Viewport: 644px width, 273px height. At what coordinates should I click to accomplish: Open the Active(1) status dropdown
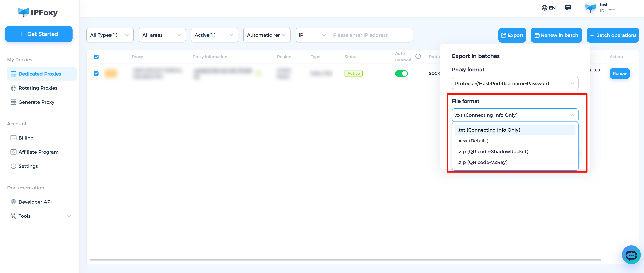(x=214, y=35)
